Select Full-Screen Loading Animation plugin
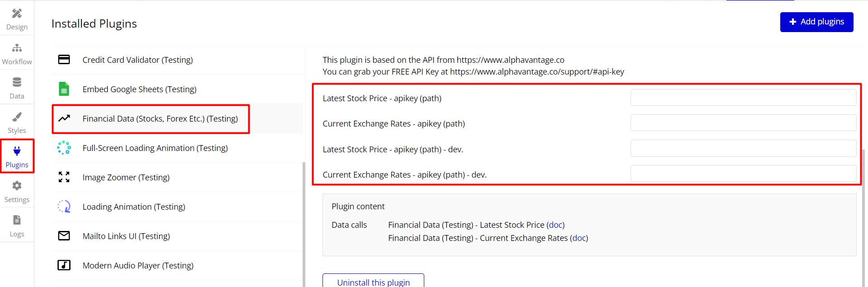Viewport: 868px width, 287px height. (155, 148)
